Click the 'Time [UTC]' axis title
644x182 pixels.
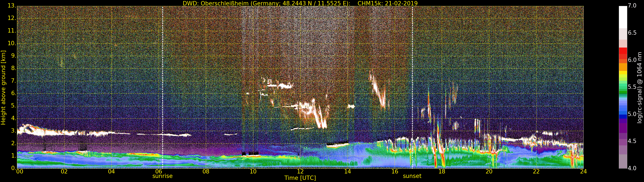tap(300, 178)
